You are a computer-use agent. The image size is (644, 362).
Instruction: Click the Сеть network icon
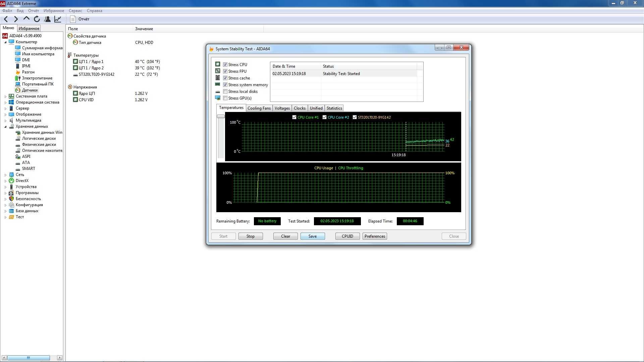[11, 175]
